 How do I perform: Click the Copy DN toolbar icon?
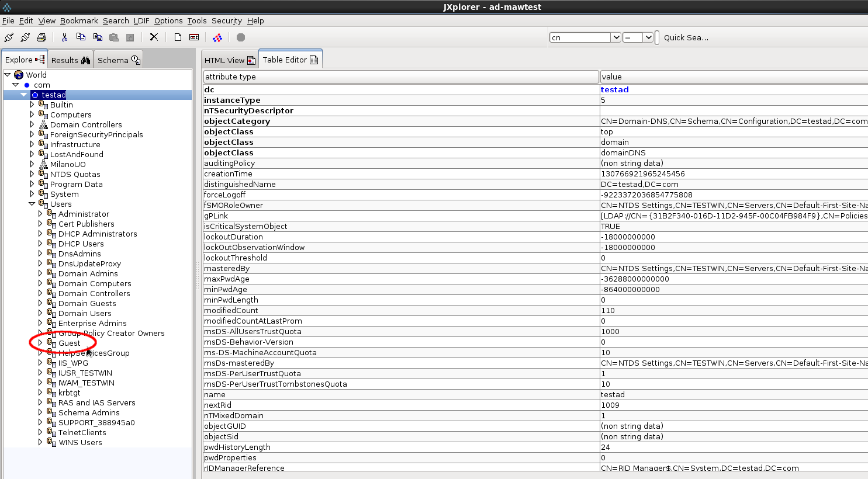click(x=81, y=37)
